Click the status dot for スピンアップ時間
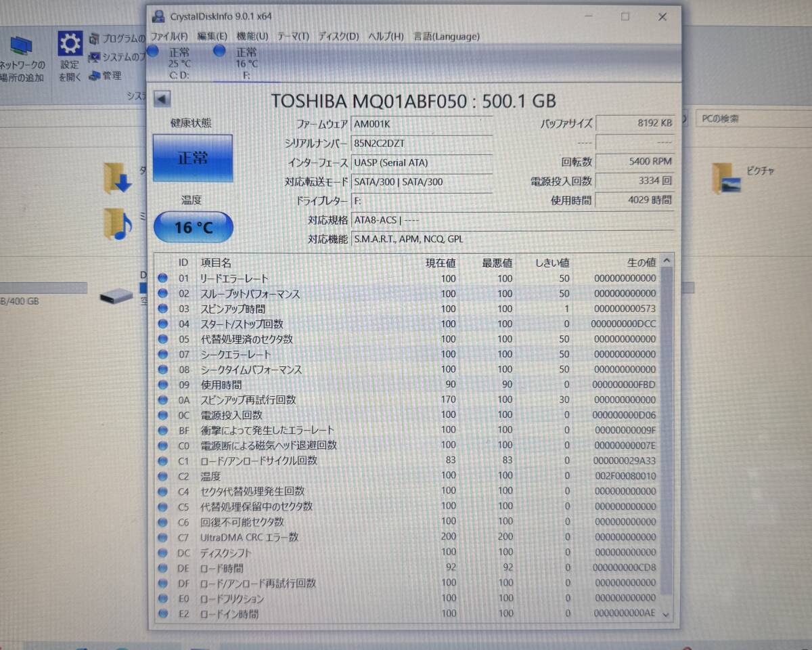The height and width of the screenshot is (650, 812). pos(163,309)
